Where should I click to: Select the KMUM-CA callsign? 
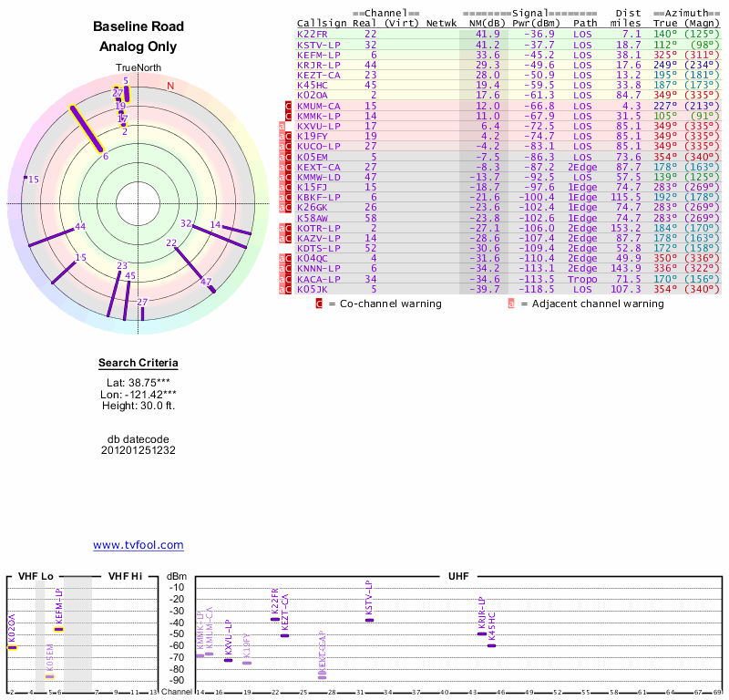[319, 106]
